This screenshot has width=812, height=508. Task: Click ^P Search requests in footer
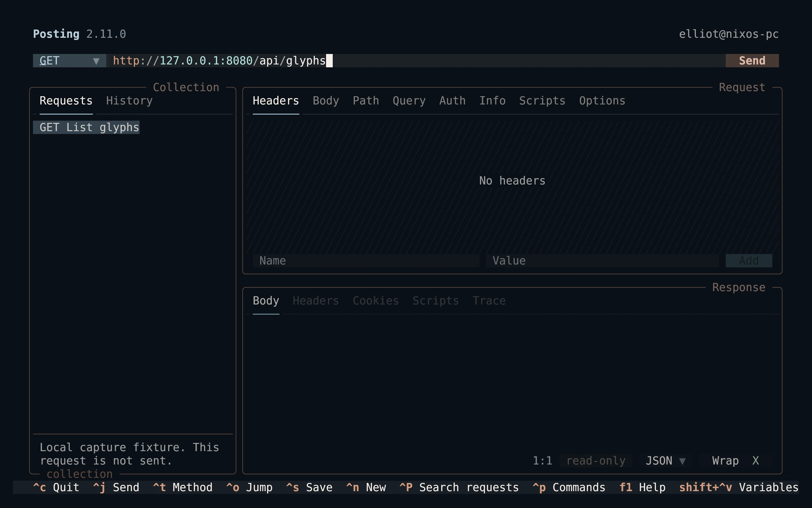[459, 487]
